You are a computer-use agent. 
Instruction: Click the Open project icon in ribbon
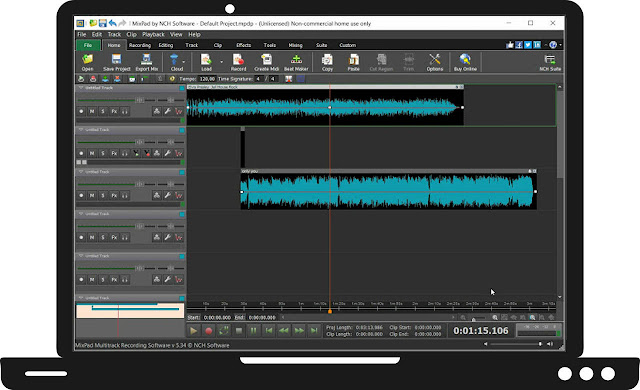click(87, 60)
